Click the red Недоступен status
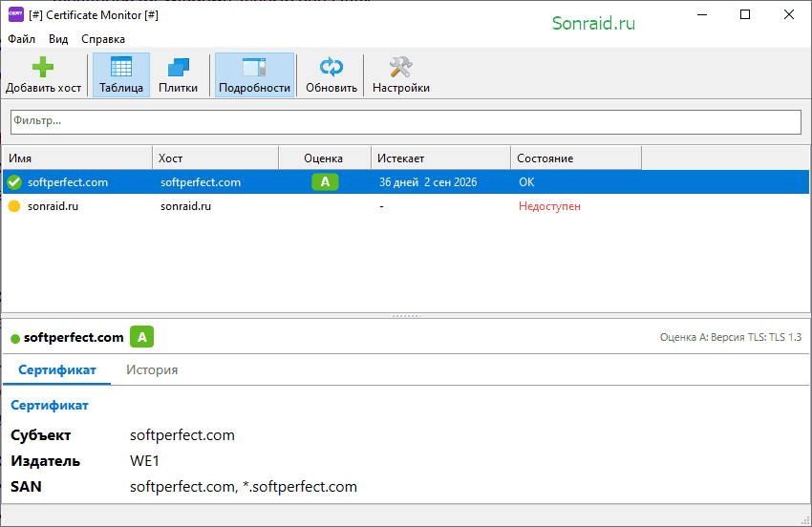The image size is (812, 527). (x=549, y=206)
